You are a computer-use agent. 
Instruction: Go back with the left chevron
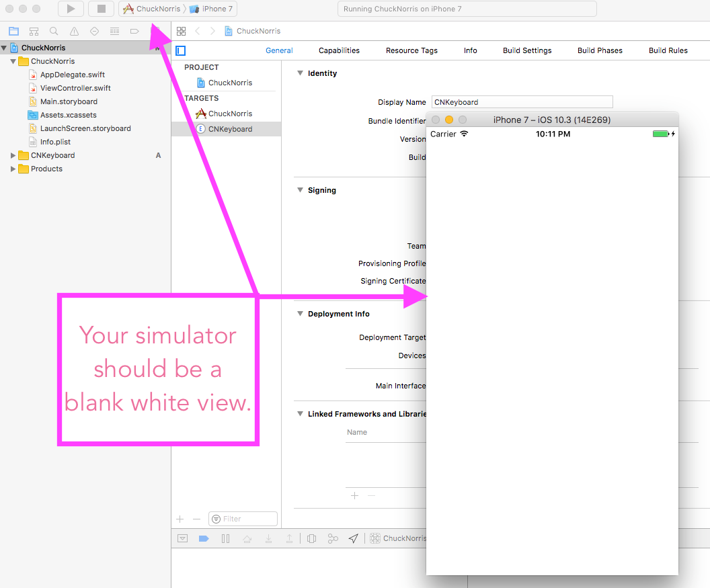click(198, 31)
